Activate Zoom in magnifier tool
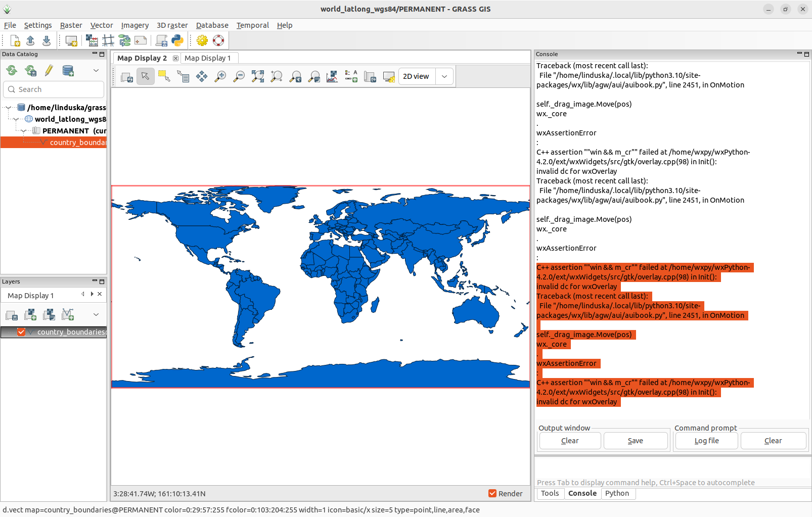 click(220, 76)
